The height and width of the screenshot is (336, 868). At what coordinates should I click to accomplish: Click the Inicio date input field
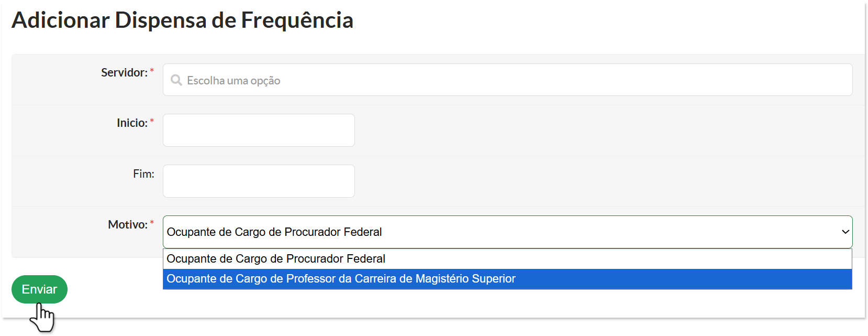(x=259, y=131)
